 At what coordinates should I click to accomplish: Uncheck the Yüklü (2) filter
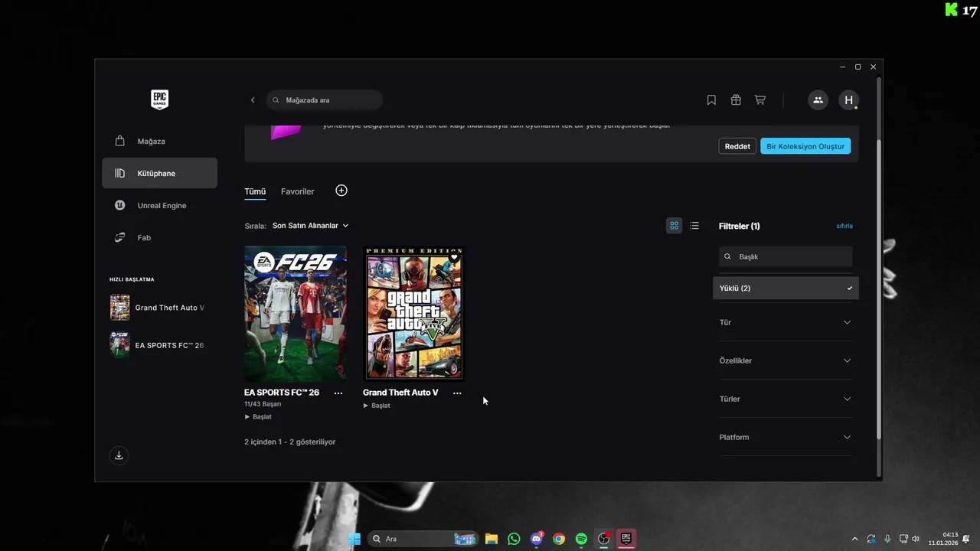(x=786, y=288)
